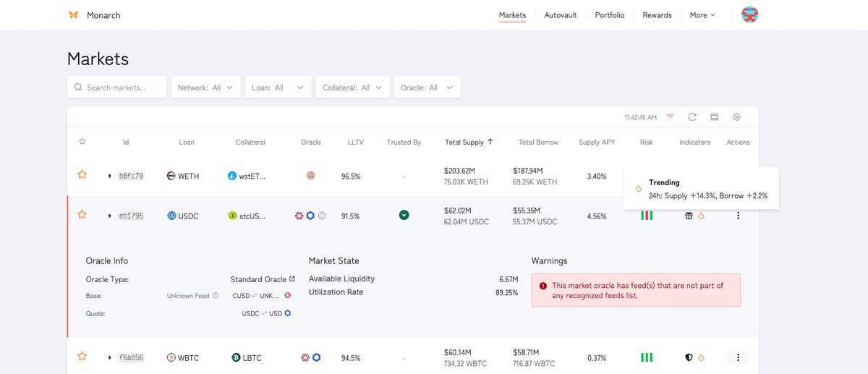The height and width of the screenshot is (374, 868).
Task: Open the Markets navigation tab
Action: point(512,14)
